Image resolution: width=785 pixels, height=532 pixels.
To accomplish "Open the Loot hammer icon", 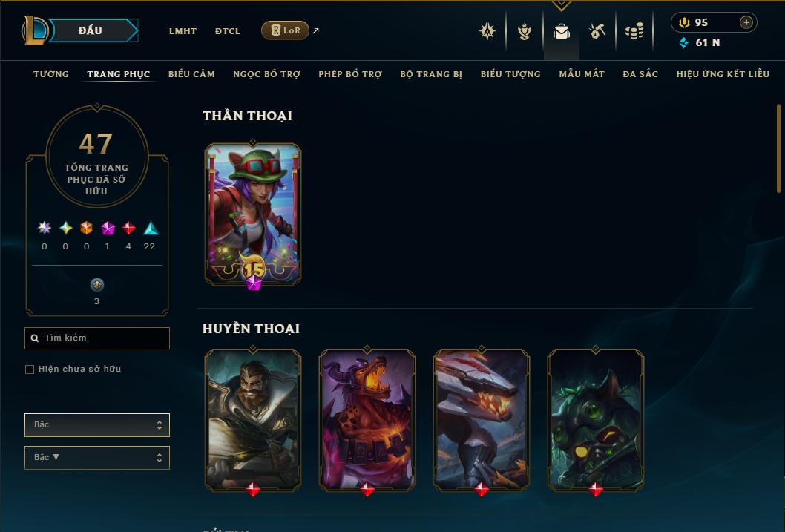I will tap(597, 31).
